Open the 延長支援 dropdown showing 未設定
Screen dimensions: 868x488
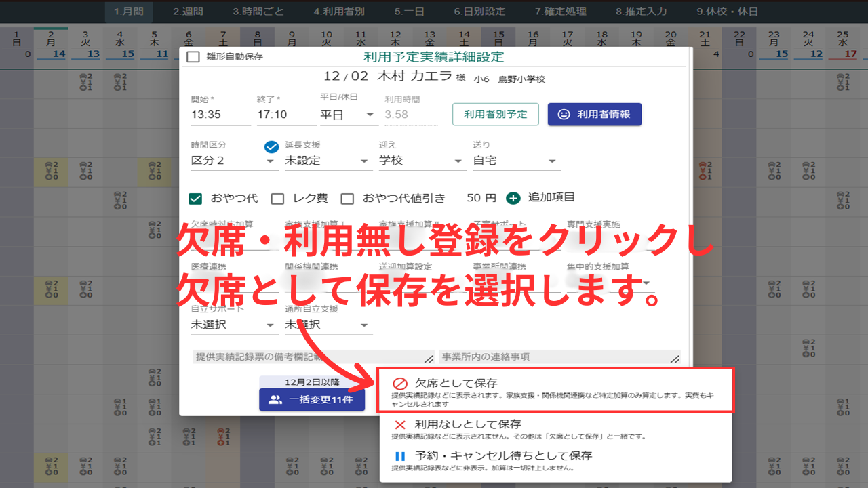pyautogui.click(x=328, y=161)
